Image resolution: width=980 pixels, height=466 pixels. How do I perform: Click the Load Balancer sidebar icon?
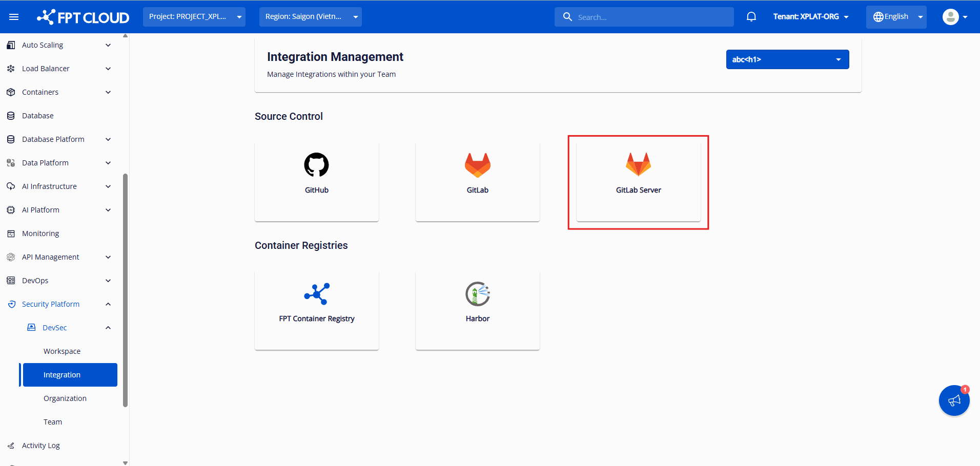click(x=11, y=69)
